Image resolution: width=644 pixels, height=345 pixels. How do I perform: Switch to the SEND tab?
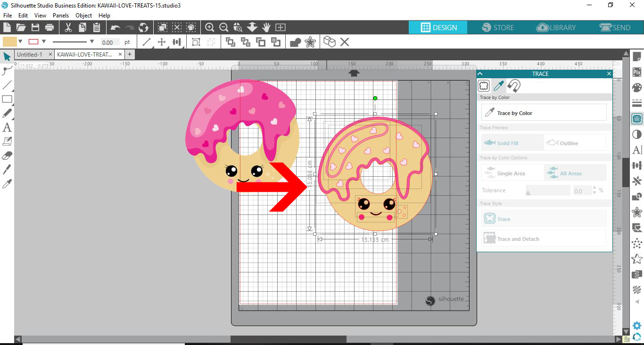click(615, 27)
